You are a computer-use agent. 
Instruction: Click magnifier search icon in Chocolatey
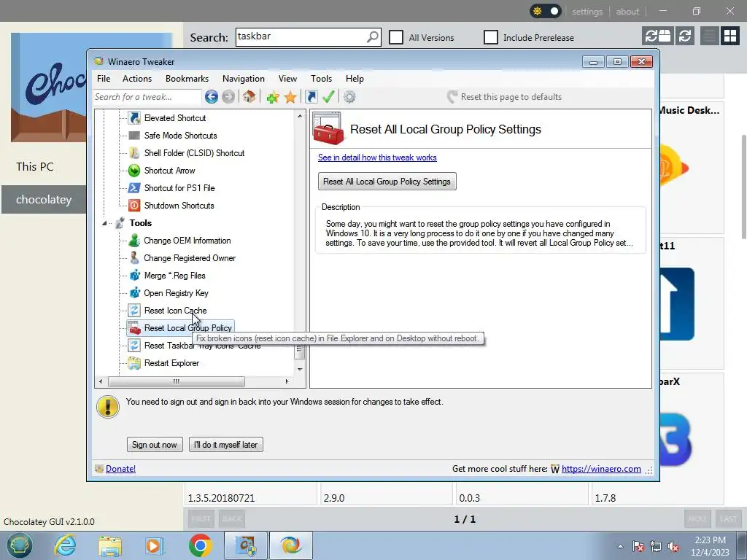373,36
